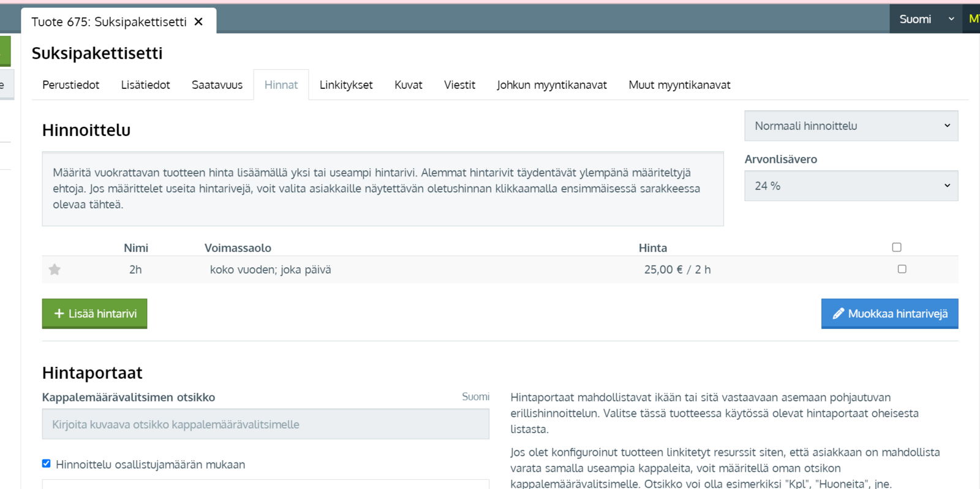Close the Tuote 675 Suksipakettisetti tab

click(x=198, y=22)
